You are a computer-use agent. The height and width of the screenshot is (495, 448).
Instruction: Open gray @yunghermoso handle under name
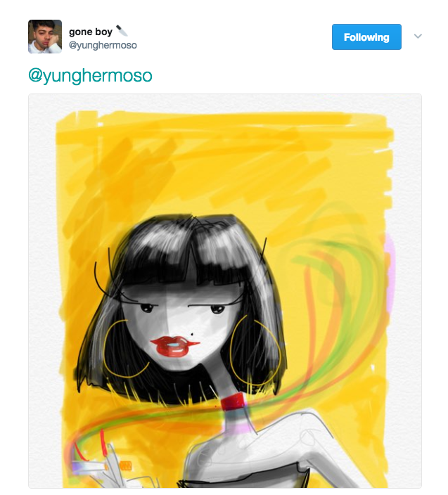pyautogui.click(x=103, y=45)
